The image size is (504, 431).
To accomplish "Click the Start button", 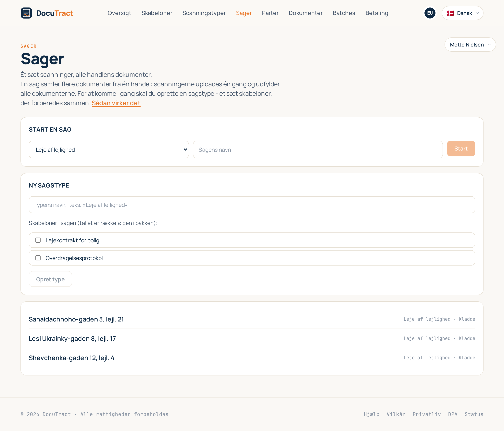I will tap(461, 149).
